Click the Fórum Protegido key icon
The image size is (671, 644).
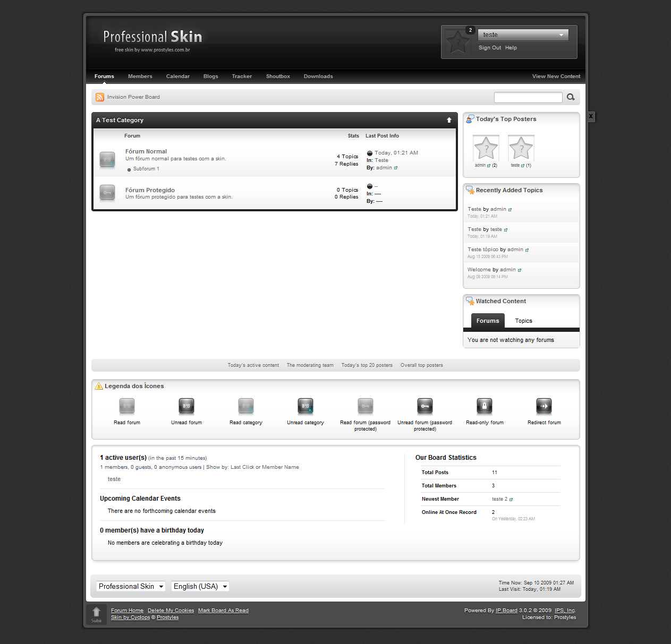[x=107, y=192]
